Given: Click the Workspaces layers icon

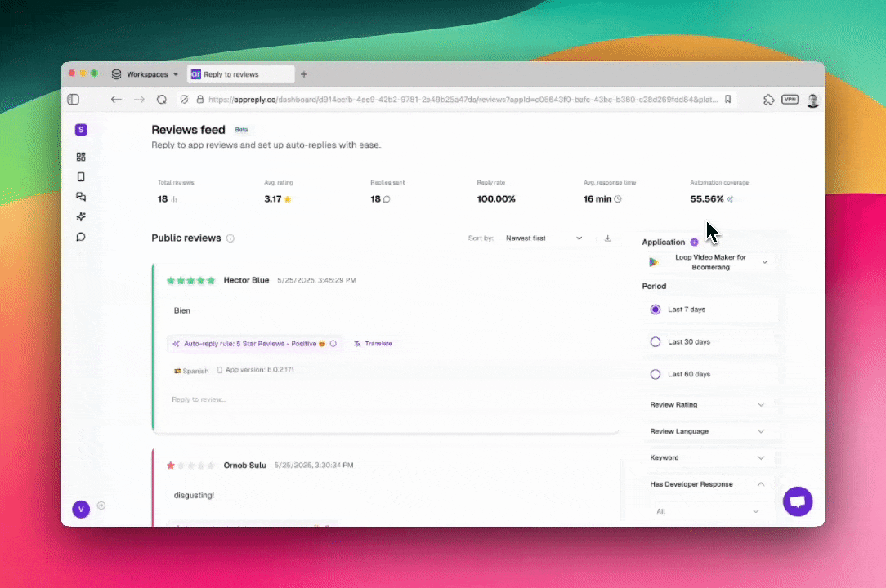Looking at the screenshot, I should [x=116, y=74].
